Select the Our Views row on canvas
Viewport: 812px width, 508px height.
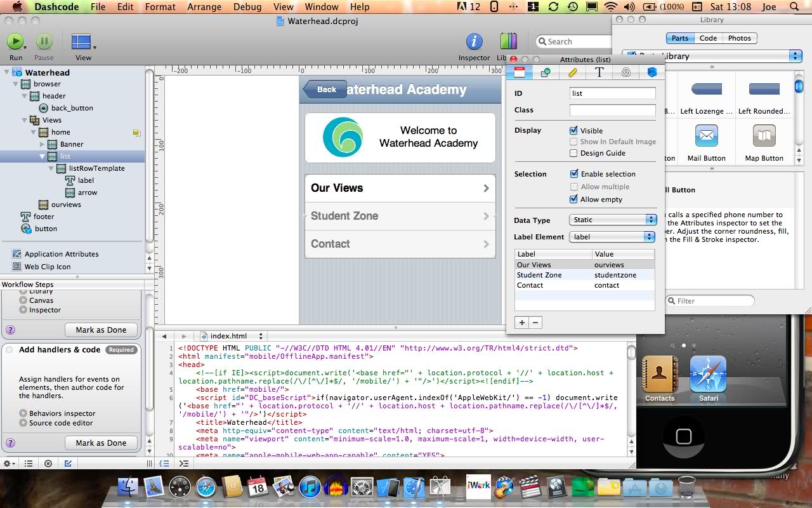point(400,188)
